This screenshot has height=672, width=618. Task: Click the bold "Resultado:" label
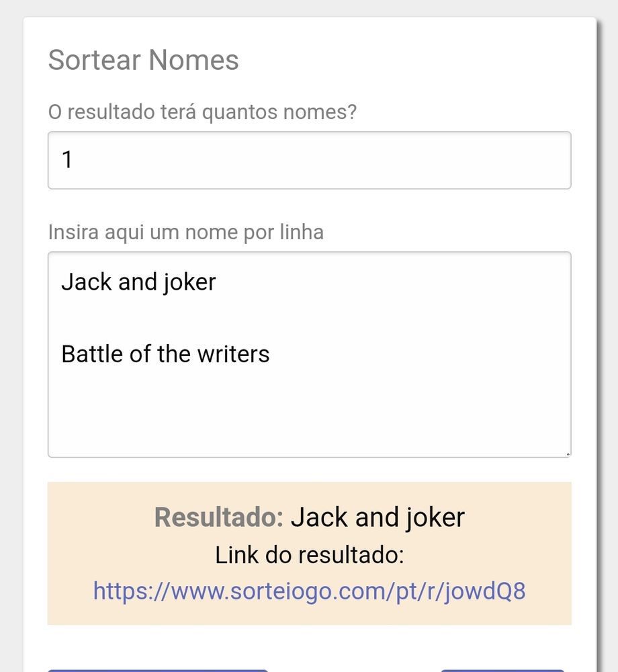219,517
